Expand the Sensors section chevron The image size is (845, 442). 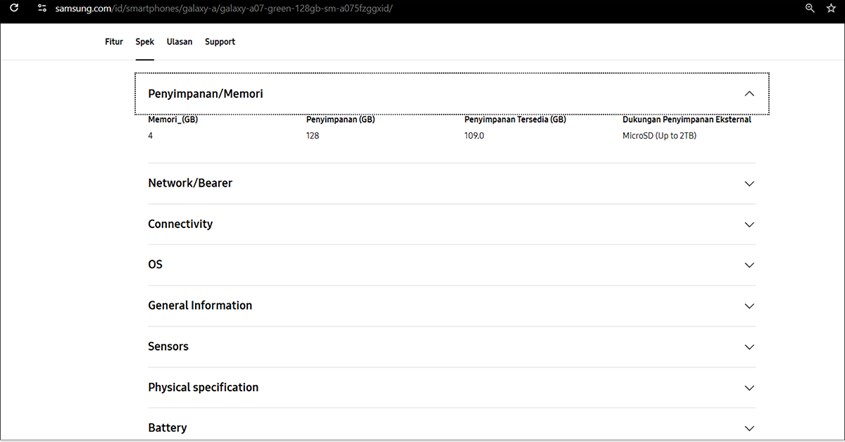(749, 347)
